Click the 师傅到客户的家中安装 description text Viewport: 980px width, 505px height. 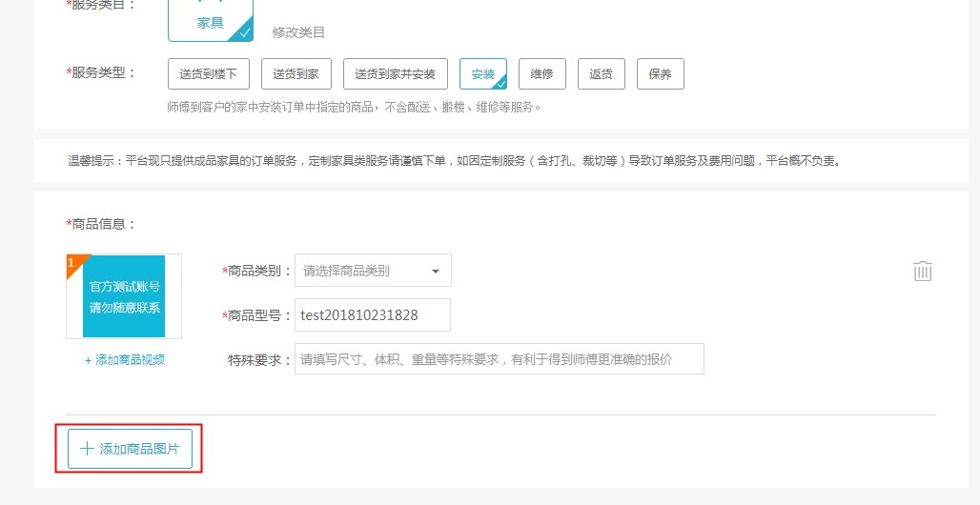tap(354, 107)
